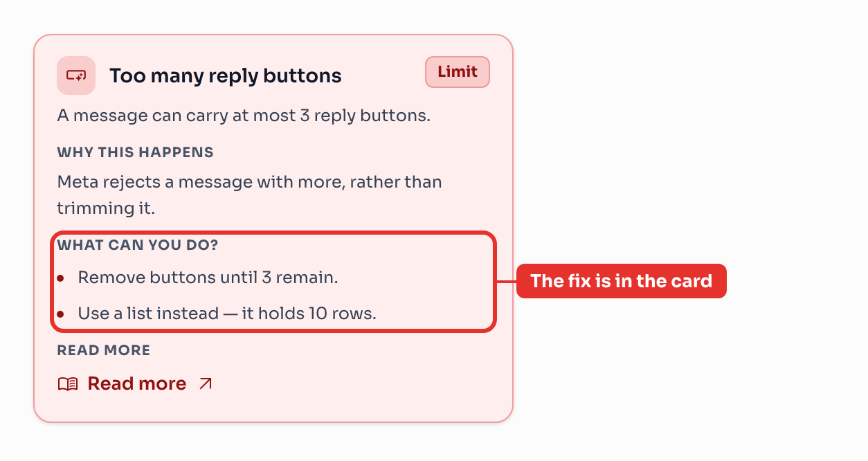Screen dimensions: 868x461
Task: Click the second red bullet point
Action: point(61,314)
